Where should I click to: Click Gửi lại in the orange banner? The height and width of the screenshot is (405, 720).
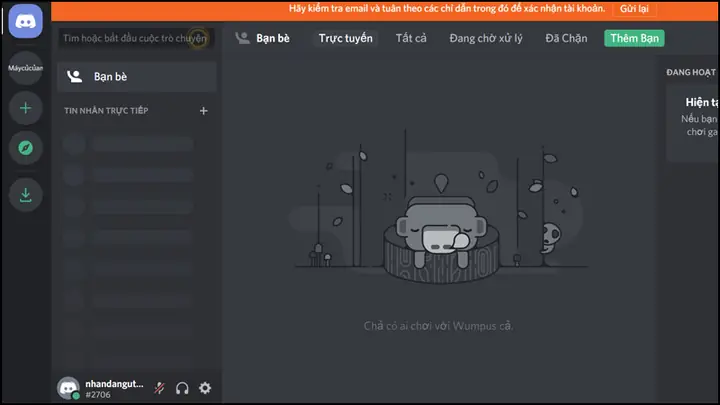(x=634, y=9)
